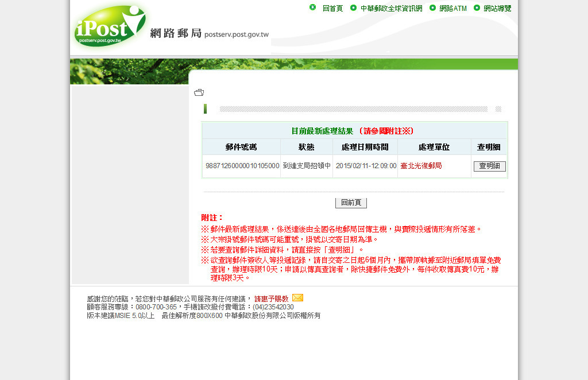Image resolution: width=588 pixels, height=380 pixels.
Task: Click bullet icon beside 網站導覽
Action: point(477,7)
